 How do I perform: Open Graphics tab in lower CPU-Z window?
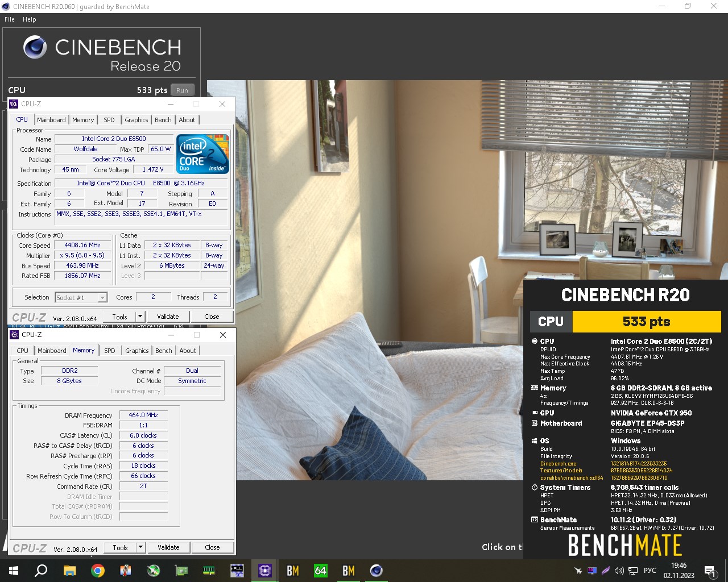coord(137,351)
